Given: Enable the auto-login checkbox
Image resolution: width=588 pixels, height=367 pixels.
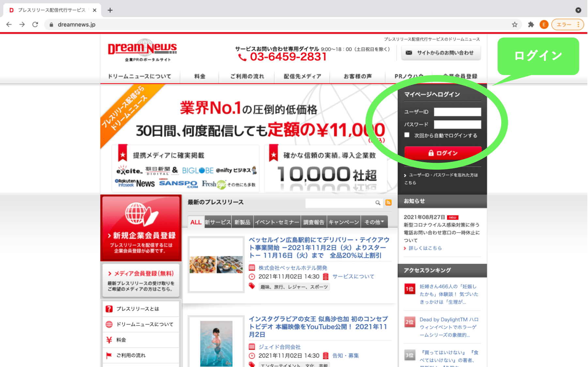Looking at the screenshot, I should click(x=407, y=135).
